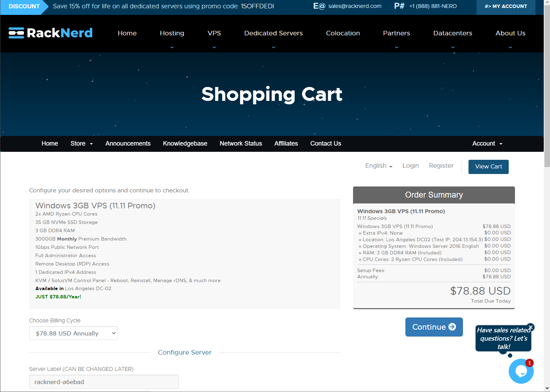
Task: Click the 'JUST $78.88/Year!' text
Action: pos(58,297)
